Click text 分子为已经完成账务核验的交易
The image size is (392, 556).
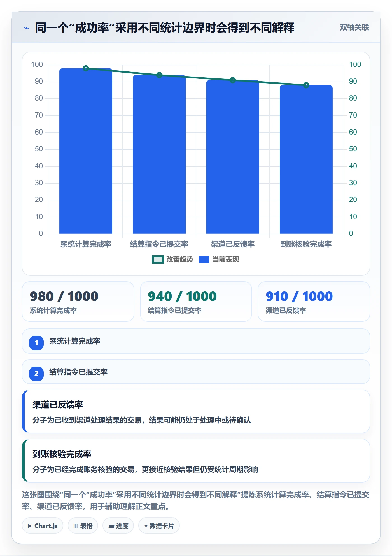83,469
